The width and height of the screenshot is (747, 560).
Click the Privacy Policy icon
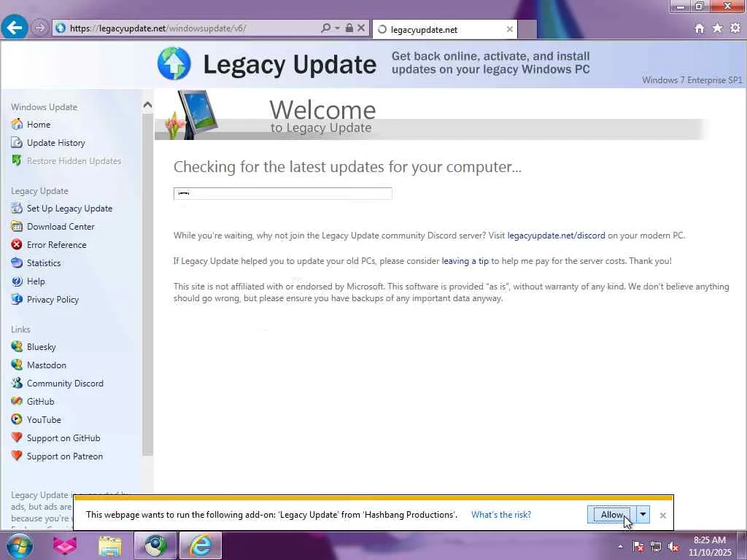tap(17, 299)
